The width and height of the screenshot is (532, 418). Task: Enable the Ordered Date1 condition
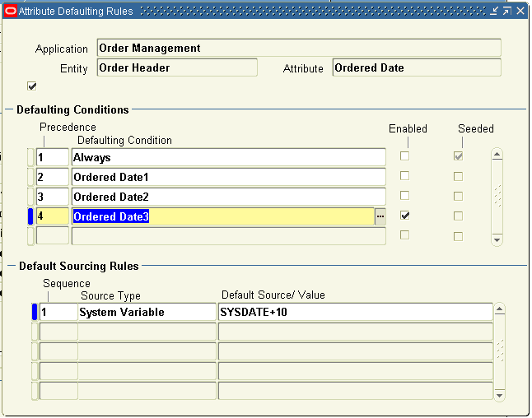[404, 175]
